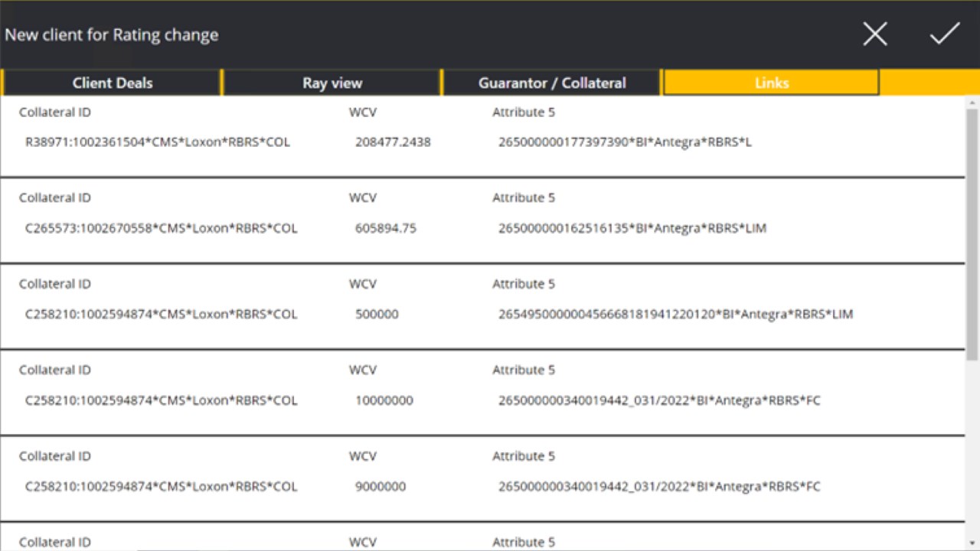Select Collateral ID R38971:1002361504*CMS*Loxon*RBRS*COL
Image resolution: width=980 pixels, height=551 pixels.
coord(158,142)
